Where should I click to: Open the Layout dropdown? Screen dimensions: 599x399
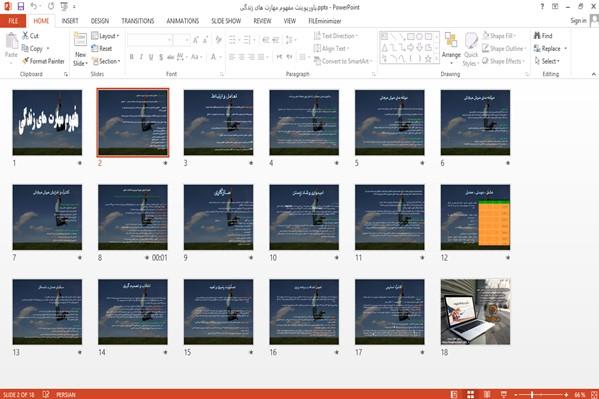(x=105, y=36)
